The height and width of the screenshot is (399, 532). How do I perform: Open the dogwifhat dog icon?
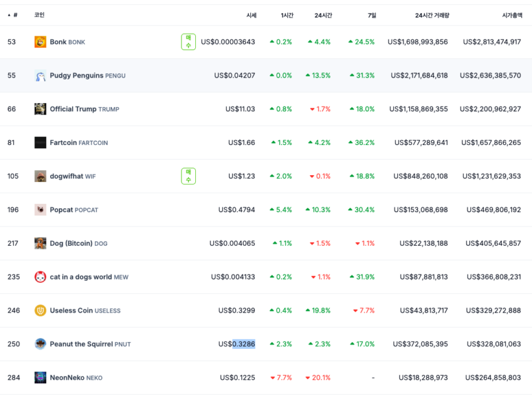(40, 176)
